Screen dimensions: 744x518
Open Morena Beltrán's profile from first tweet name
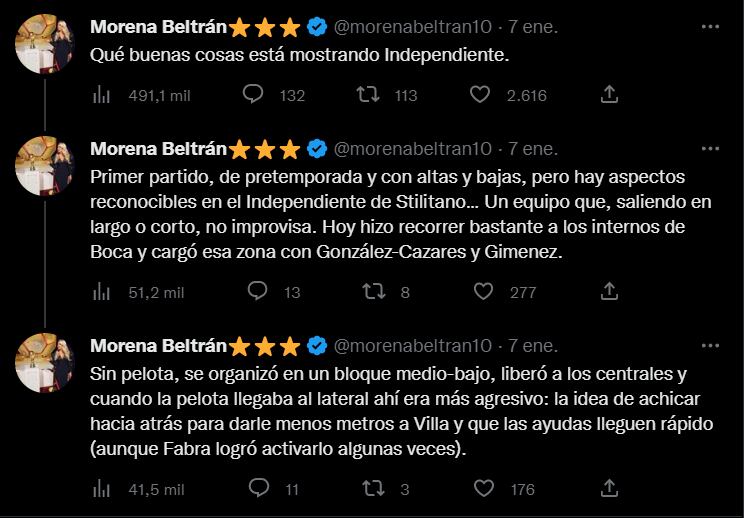159,24
